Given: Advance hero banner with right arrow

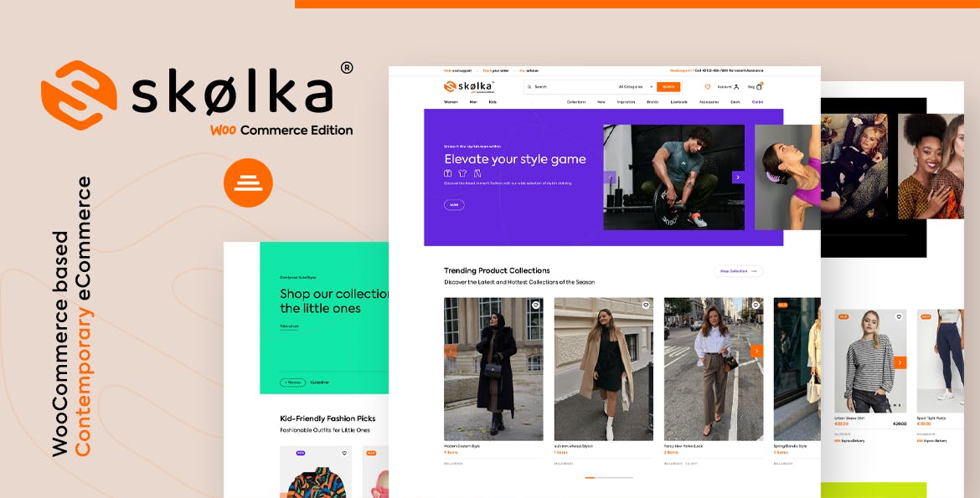Looking at the screenshot, I should tap(738, 177).
